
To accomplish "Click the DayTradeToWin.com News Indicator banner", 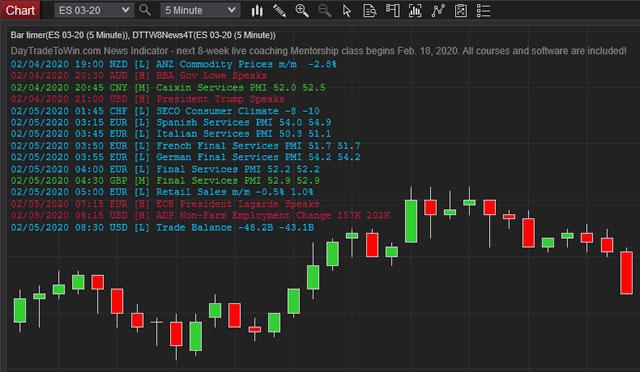I will pos(318,51).
